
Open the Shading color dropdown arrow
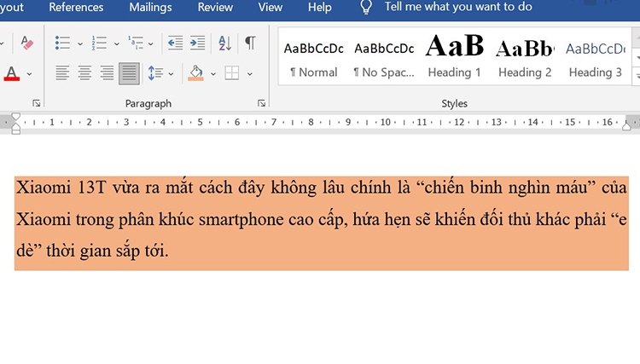point(213,74)
